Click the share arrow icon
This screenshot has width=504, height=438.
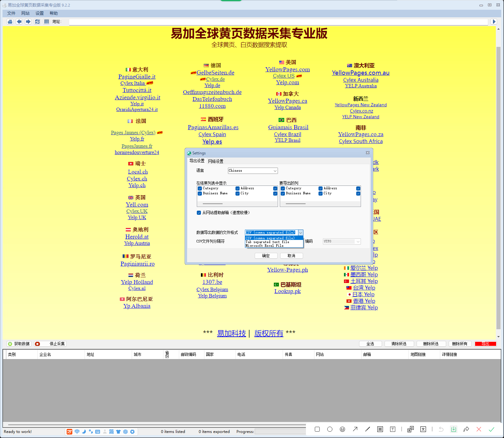[466, 429]
